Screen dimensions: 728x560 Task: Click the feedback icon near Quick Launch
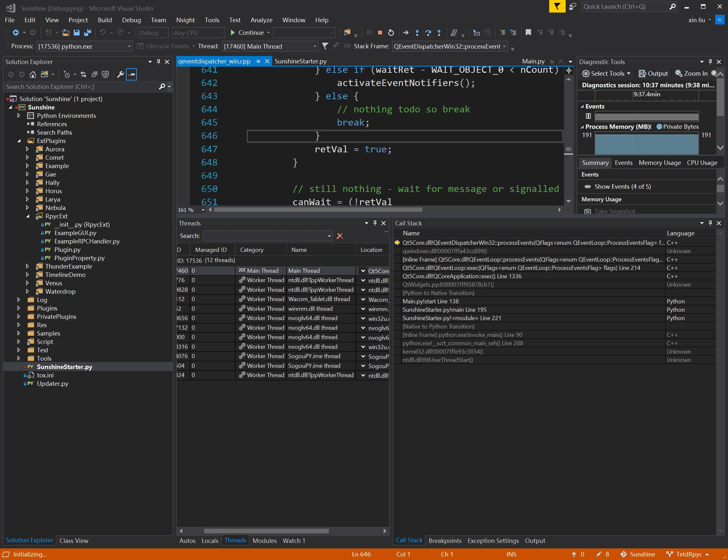pos(573,6)
